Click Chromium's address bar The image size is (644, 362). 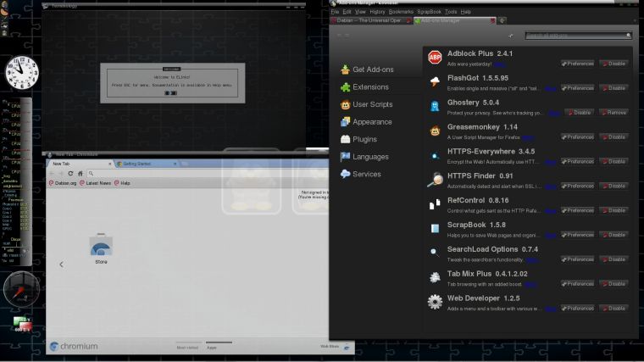[209, 174]
